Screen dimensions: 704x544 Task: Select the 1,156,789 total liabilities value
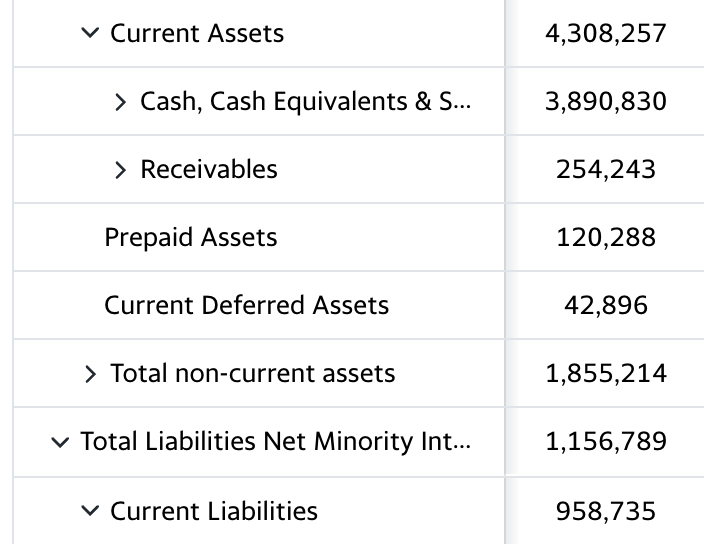(x=606, y=441)
